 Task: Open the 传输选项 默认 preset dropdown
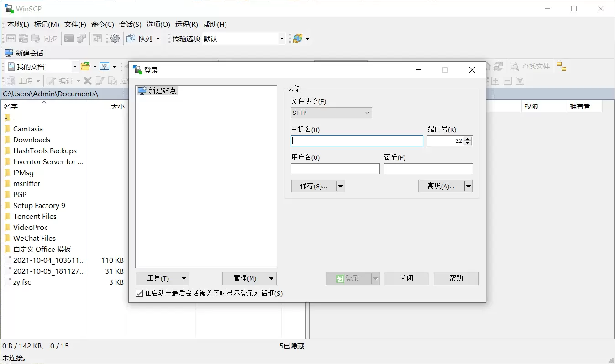coord(282,39)
